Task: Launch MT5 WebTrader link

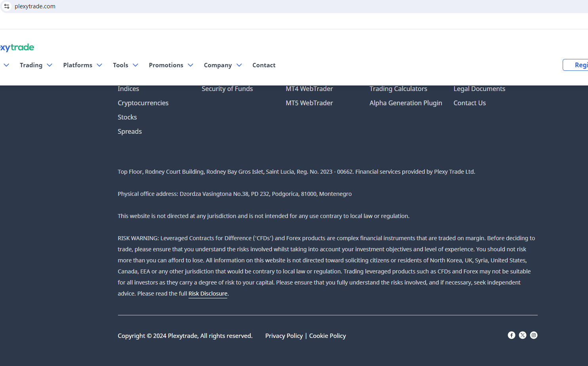Action: click(309, 103)
